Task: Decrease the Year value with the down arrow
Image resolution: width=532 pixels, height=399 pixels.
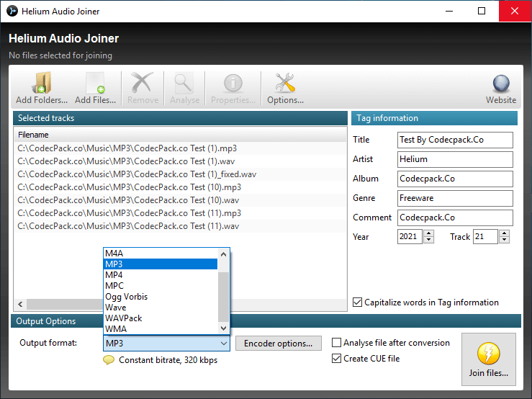Action: (x=429, y=240)
